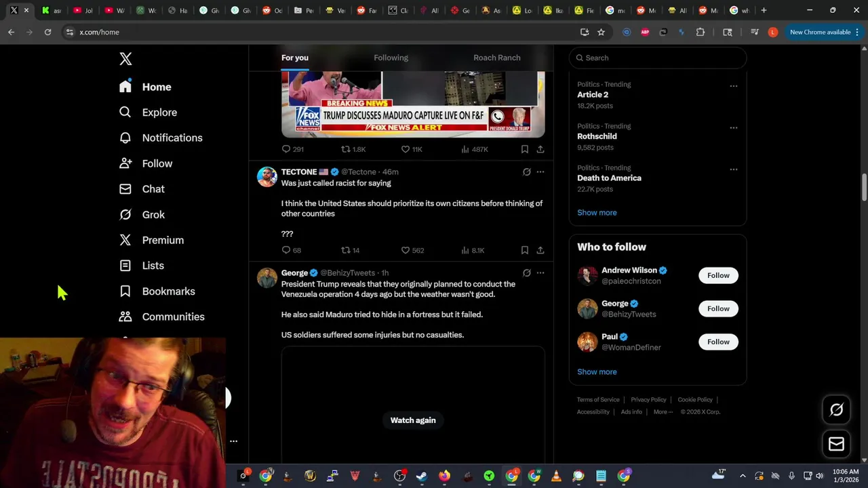The image size is (868, 488).
Task: Open Notifications in the sidebar
Action: [x=161, y=138]
